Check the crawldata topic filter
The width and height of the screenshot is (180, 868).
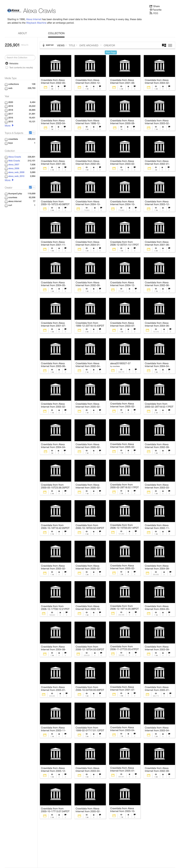coord(6,139)
